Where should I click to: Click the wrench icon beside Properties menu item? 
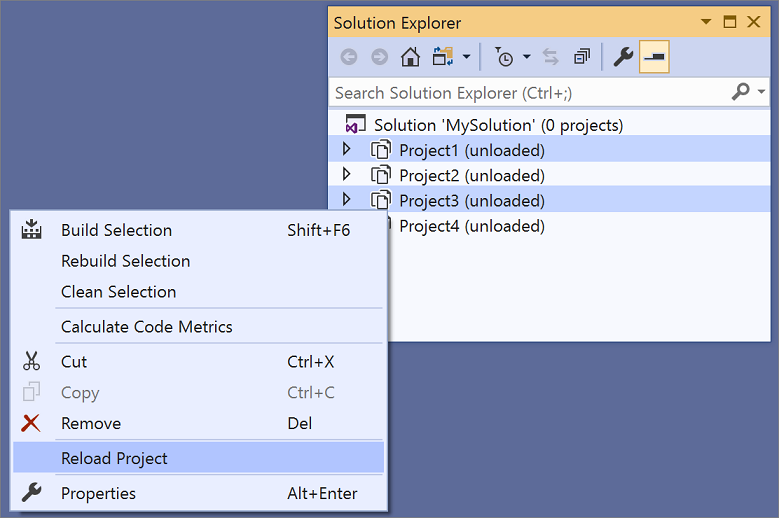point(31,492)
